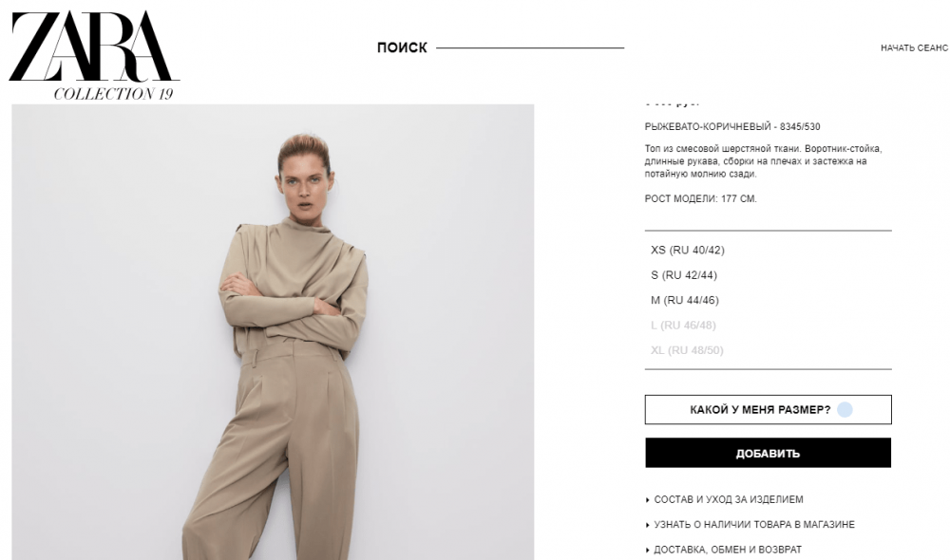Click the Рост модели 177 см text
Viewport: 950px width, 560px height.
click(x=700, y=198)
